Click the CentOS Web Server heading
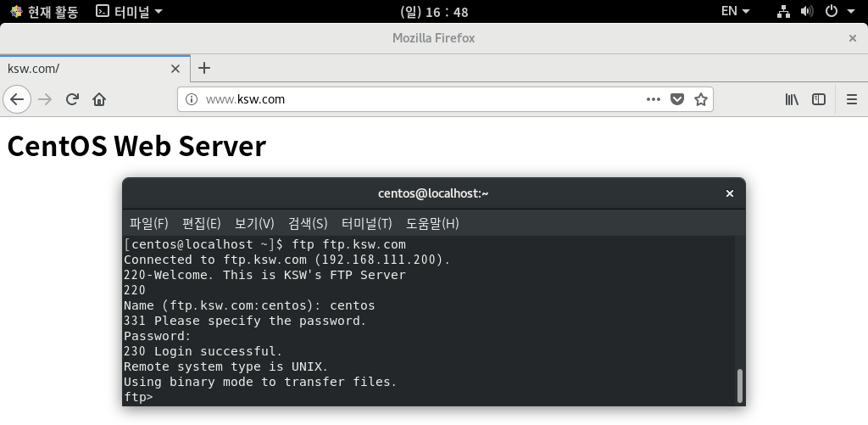Screen dimensions: 868x425 pos(136,146)
